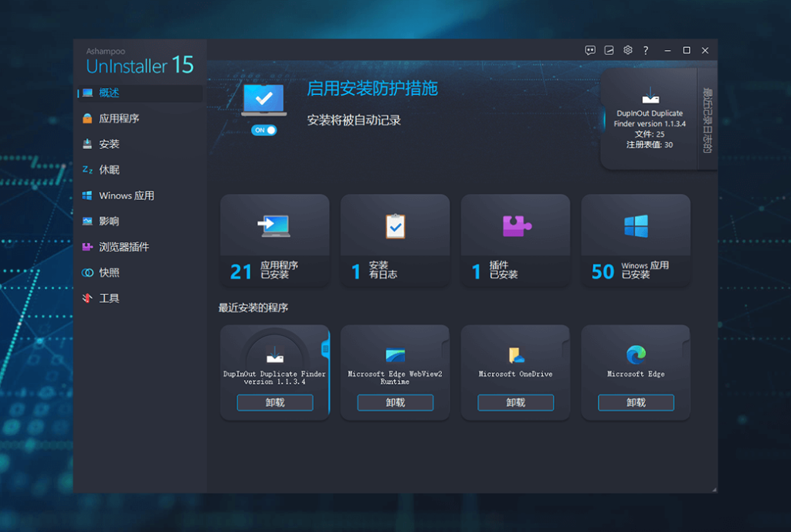Open the 1 安装有日志 tile
The image size is (791, 532).
[395, 241]
